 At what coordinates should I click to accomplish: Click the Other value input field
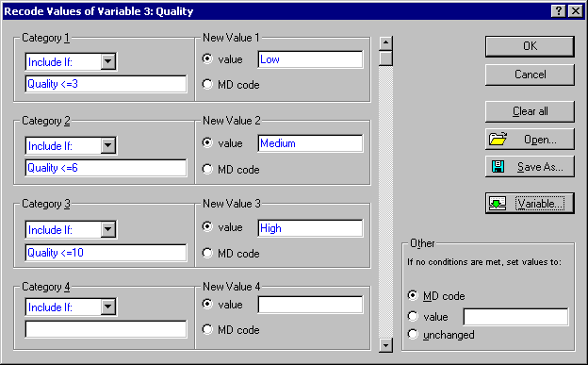pyautogui.click(x=515, y=317)
